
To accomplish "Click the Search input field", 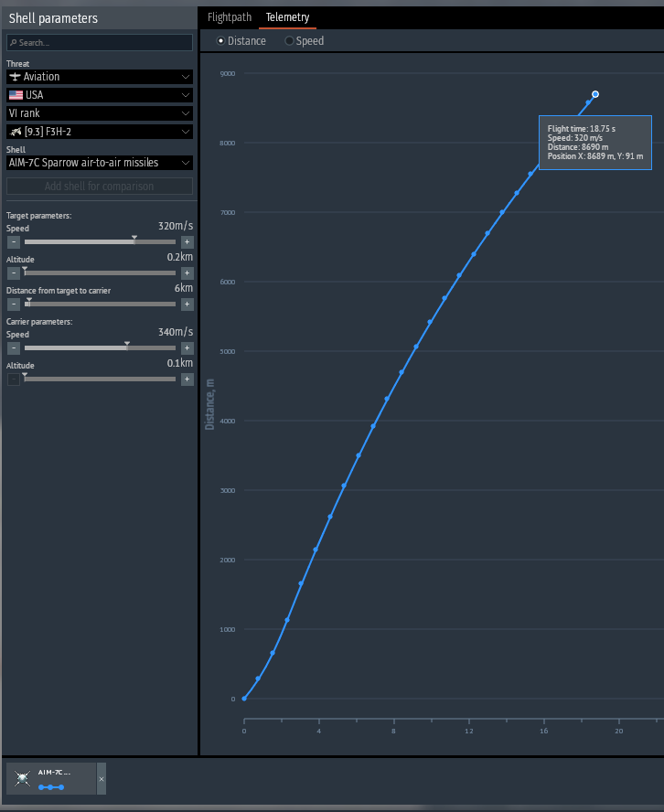I will tap(100, 43).
